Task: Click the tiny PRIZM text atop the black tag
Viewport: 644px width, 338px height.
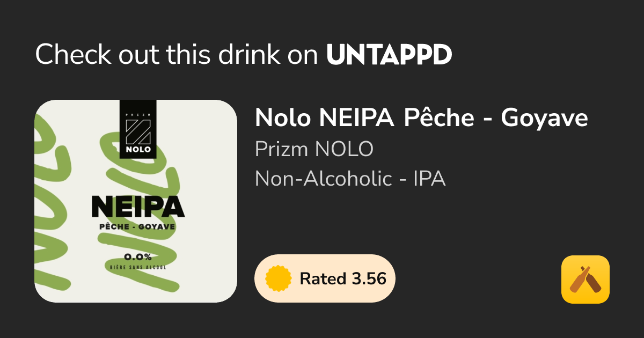Action: click(138, 114)
